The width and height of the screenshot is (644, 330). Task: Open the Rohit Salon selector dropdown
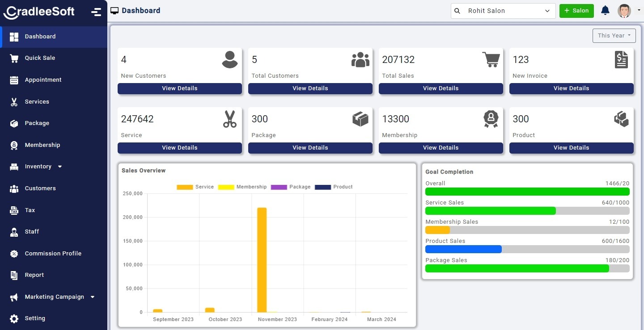503,11
